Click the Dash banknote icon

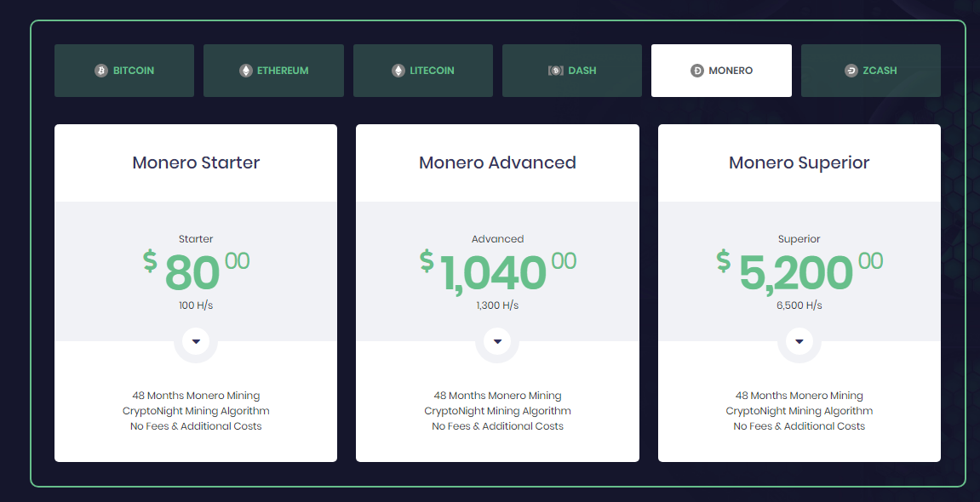(x=556, y=71)
